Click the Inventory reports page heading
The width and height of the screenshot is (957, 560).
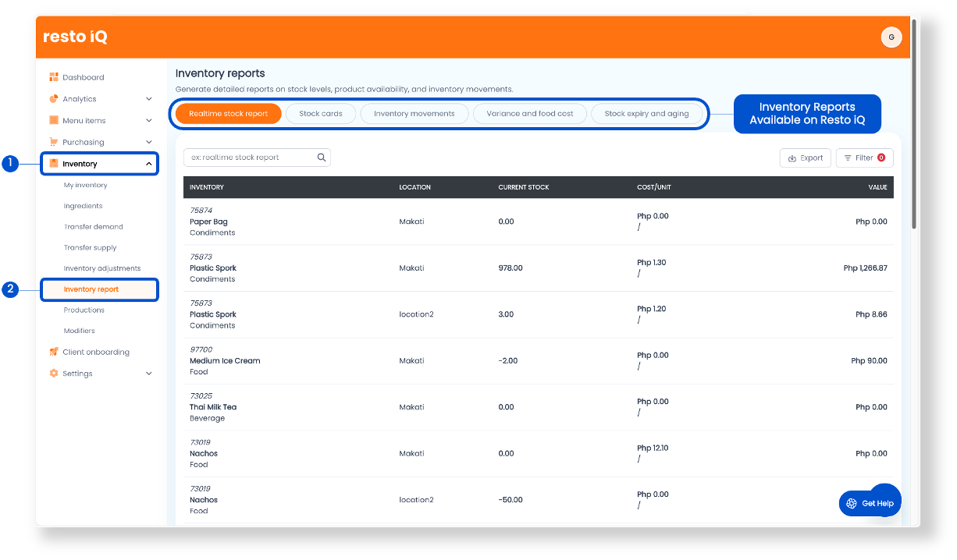[x=220, y=73]
